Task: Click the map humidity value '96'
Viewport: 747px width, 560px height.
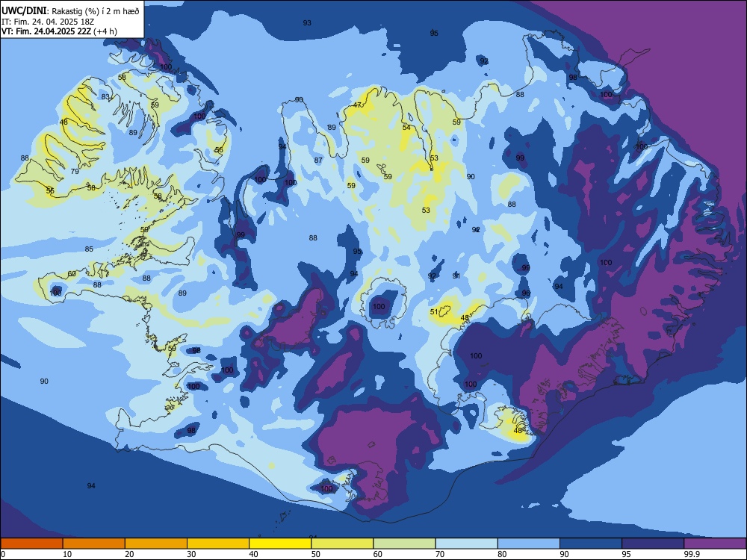Action: pos(526,293)
